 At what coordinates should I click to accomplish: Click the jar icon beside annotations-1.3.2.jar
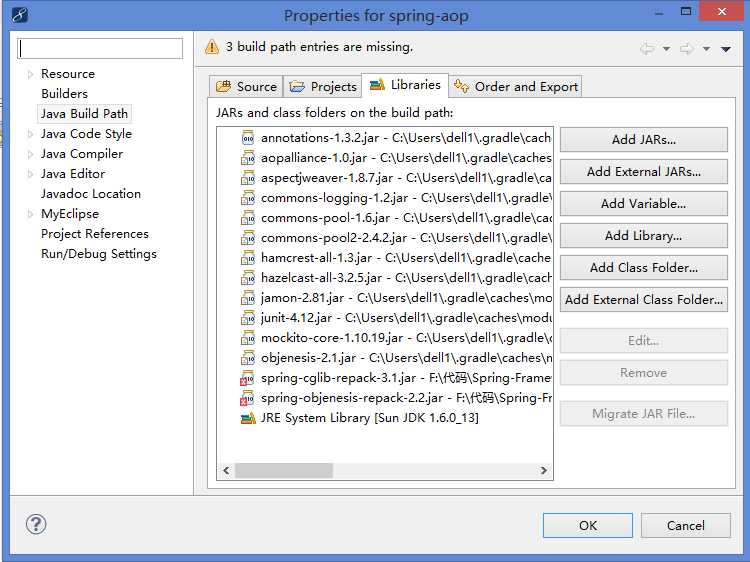[x=247, y=138]
